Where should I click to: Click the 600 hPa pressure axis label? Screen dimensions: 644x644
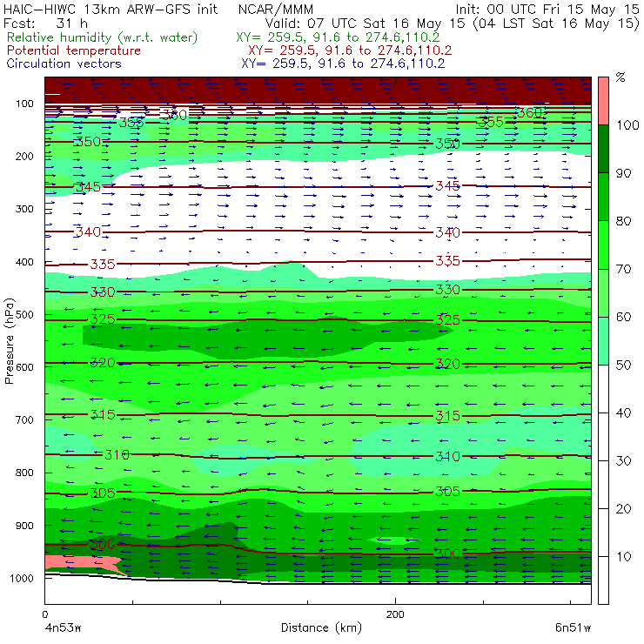[24, 367]
